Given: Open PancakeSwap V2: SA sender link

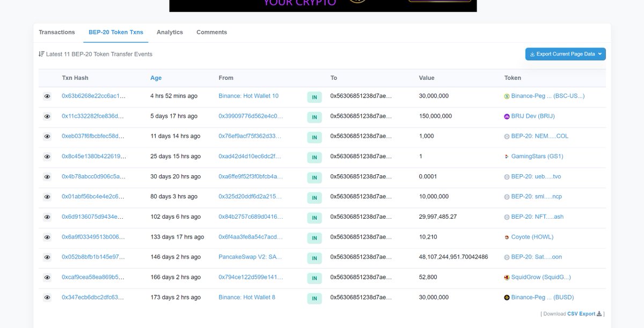Looking at the screenshot, I should click(250, 257).
